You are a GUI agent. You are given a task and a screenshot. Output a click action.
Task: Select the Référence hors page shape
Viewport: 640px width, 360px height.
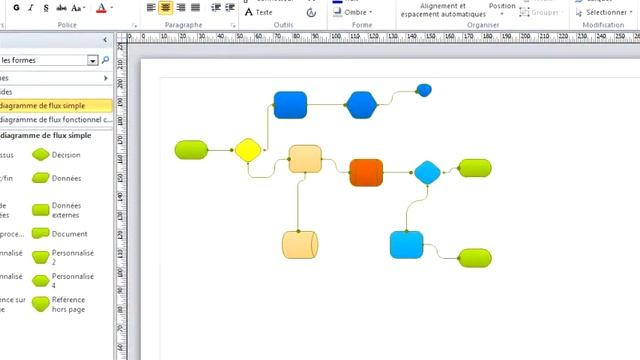coord(59,304)
